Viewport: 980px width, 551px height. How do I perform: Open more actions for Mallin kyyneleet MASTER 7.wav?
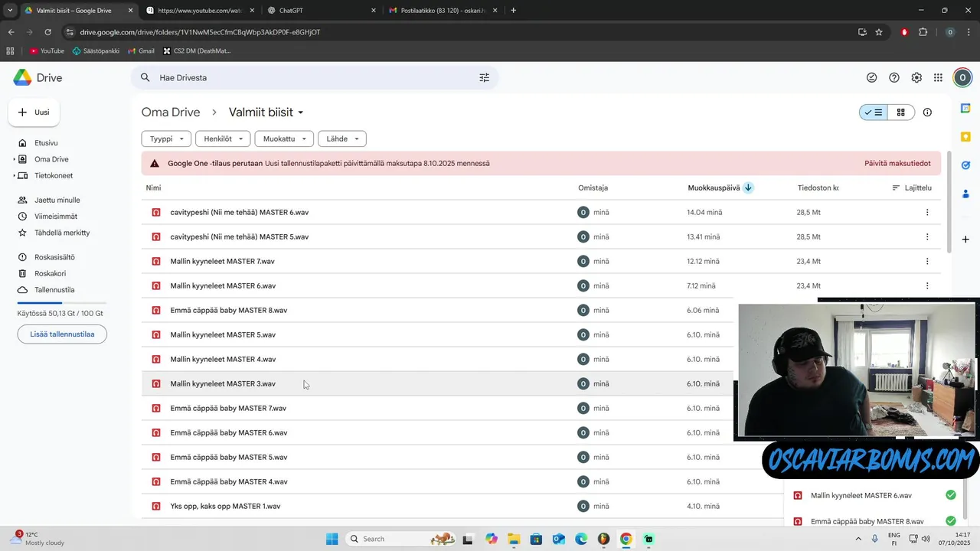[x=927, y=261]
